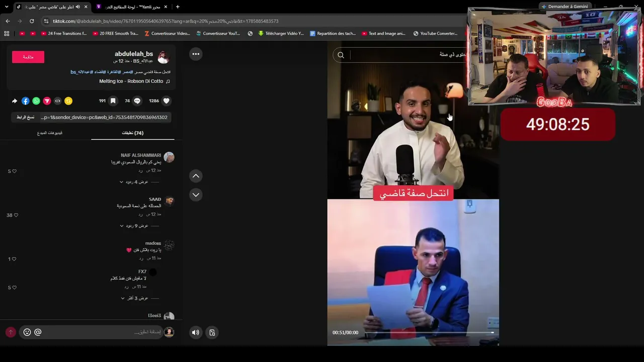Save video with the bookmark icon
644x362 pixels.
113,101
